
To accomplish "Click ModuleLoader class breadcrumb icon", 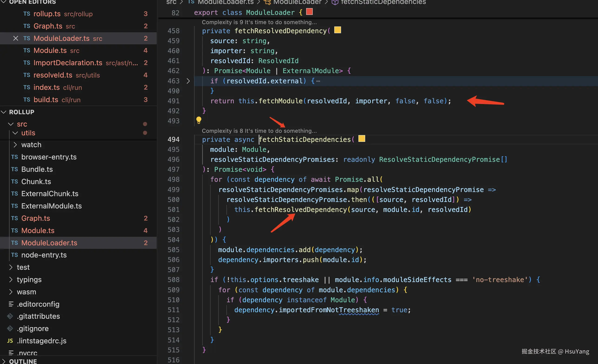I will 267,2.
